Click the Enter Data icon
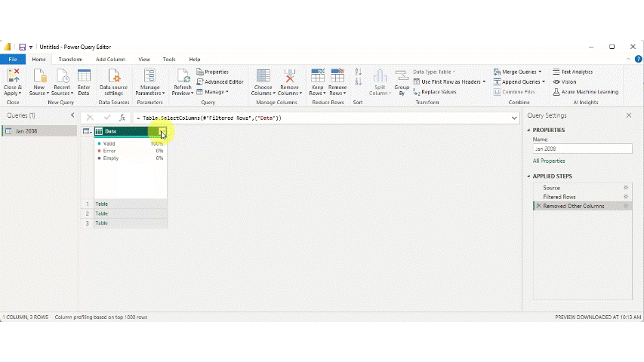Viewport: 644px width, 362px height. click(84, 81)
